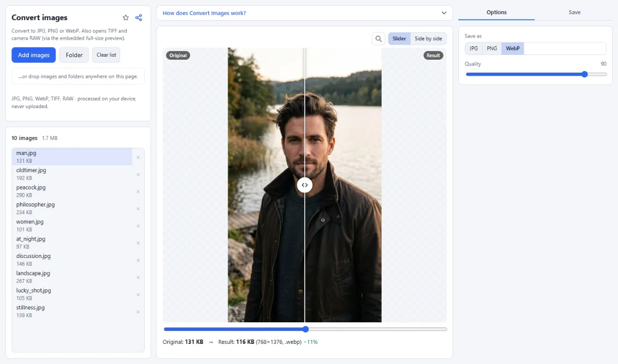
Task: Open the Options tab
Action: coord(496,12)
